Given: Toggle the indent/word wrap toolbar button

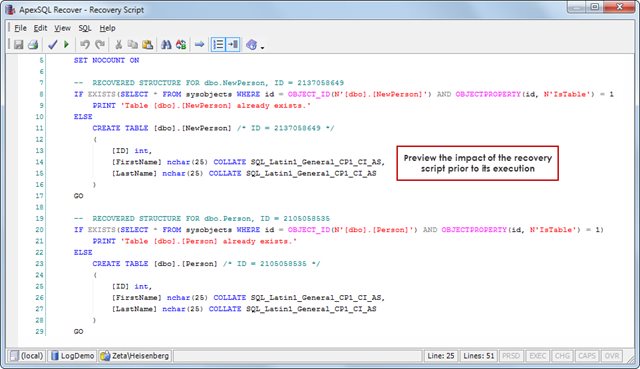Looking at the screenshot, I should point(233,44).
